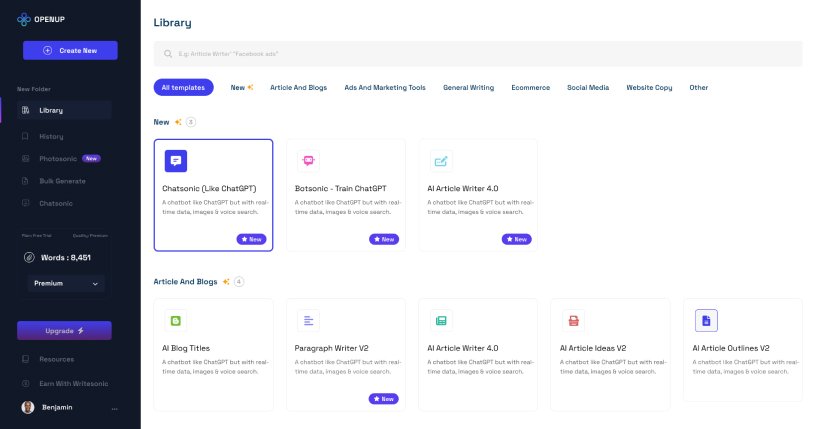Open the AI Article Writer 4.0 card under New
The width and height of the screenshot is (824, 429).
[478, 194]
